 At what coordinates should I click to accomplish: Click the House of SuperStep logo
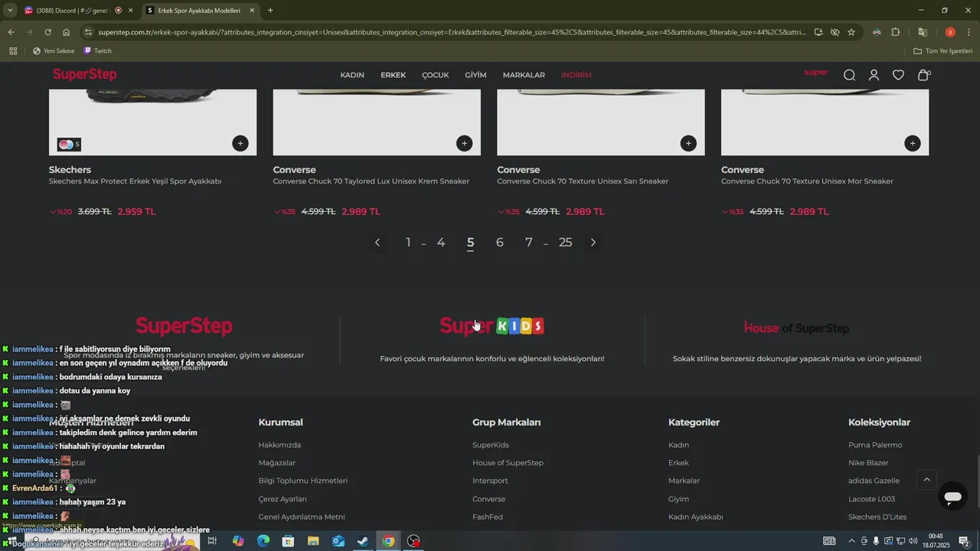[x=797, y=328]
